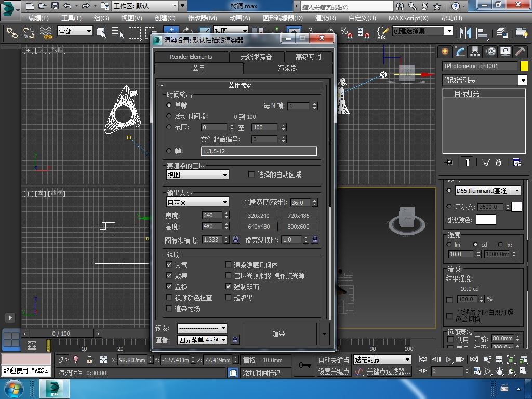Switch to the 渲染器 tab

click(x=287, y=68)
